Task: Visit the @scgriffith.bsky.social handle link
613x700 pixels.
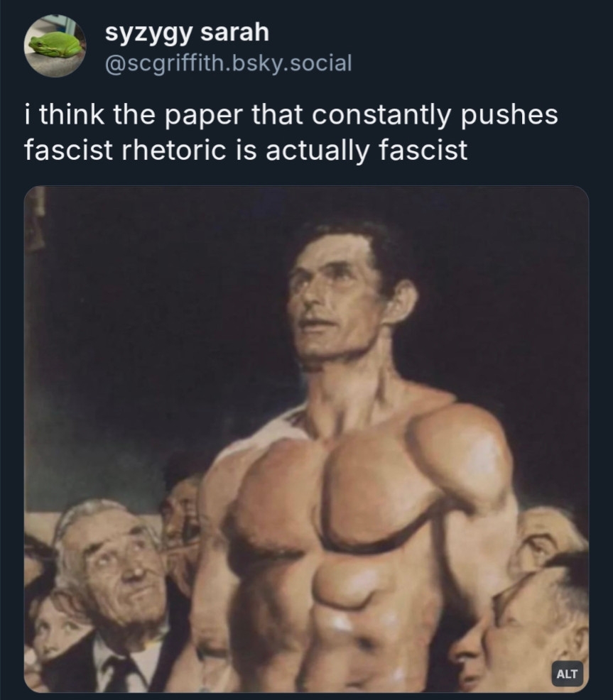Action: [x=228, y=63]
